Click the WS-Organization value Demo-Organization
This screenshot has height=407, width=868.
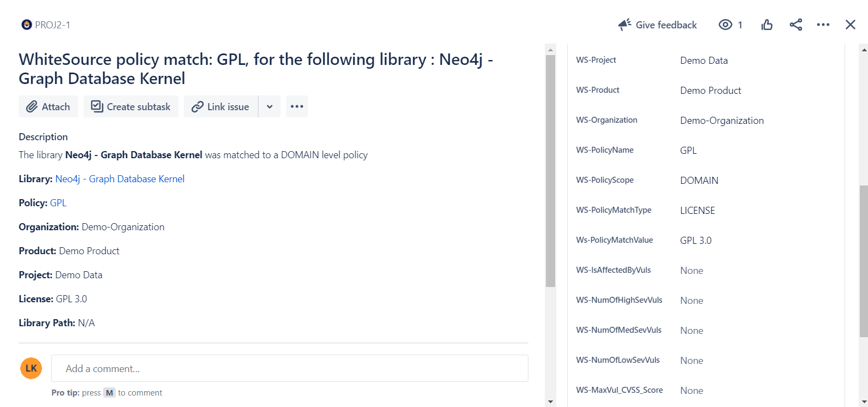(x=722, y=121)
